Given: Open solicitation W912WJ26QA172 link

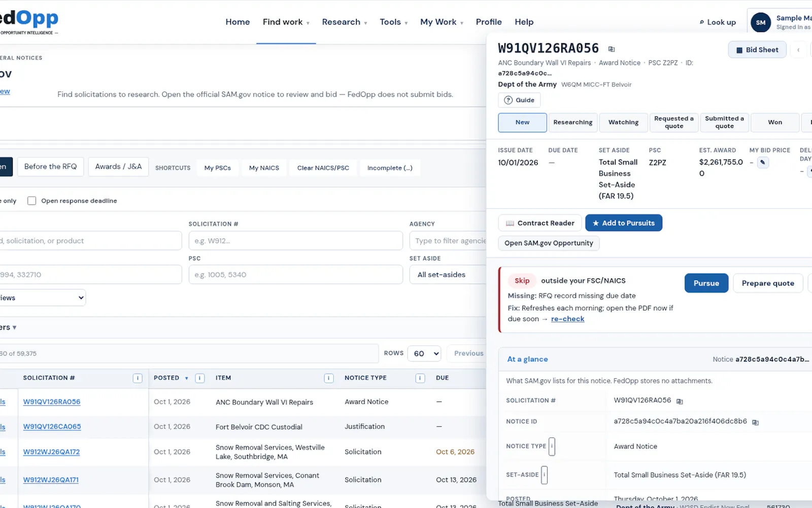Looking at the screenshot, I should (x=51, y=452).
